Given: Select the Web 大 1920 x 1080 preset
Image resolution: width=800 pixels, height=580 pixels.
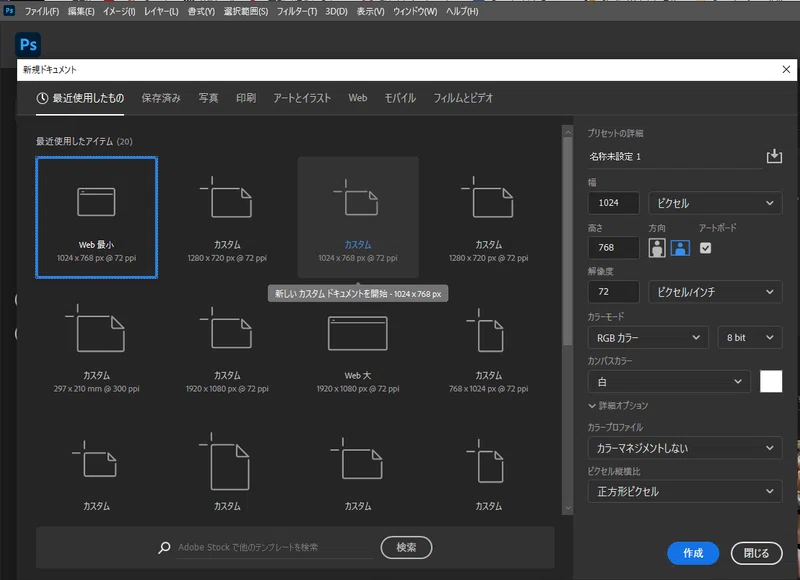Looking at the screenshot, I should [x=358, y=352].
